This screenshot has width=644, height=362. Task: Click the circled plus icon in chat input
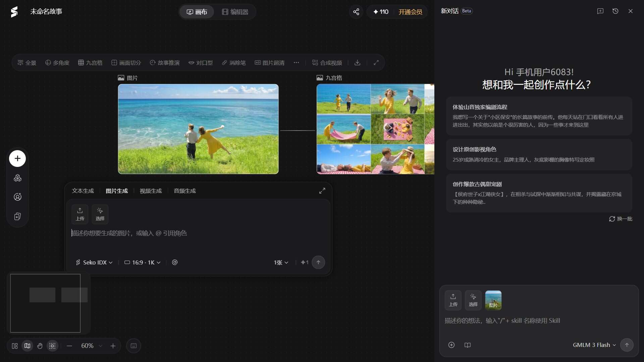(x=451, y=345)
